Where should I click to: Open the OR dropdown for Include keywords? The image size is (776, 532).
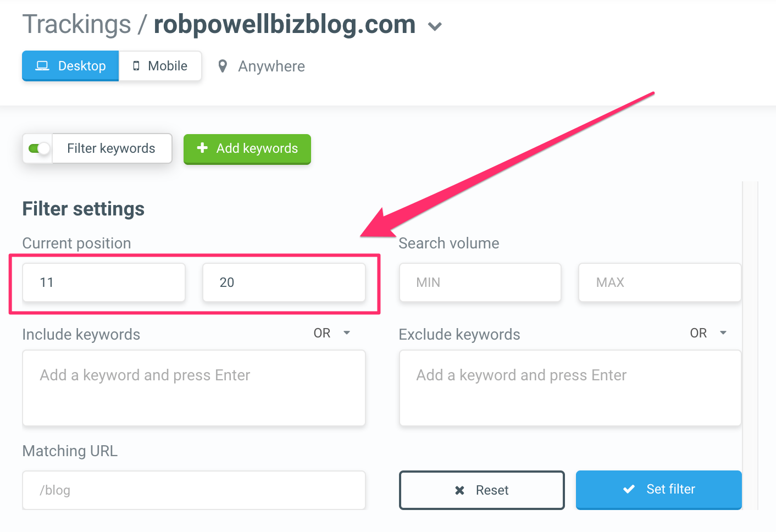(x=346, y=332)
